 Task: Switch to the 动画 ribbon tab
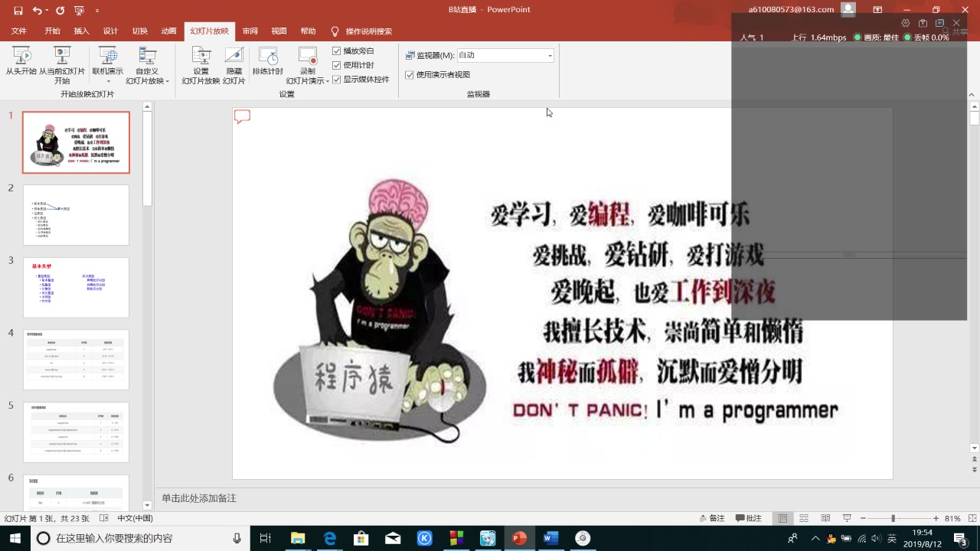point(168,31)
